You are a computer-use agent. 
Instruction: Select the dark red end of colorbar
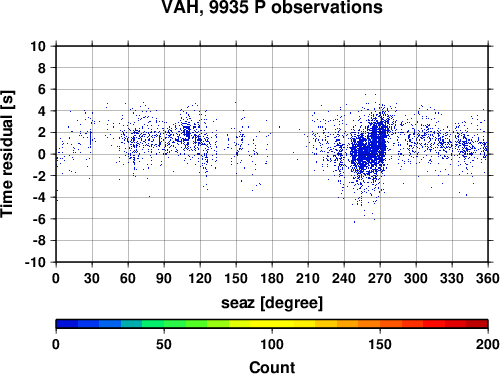[477, 324]
